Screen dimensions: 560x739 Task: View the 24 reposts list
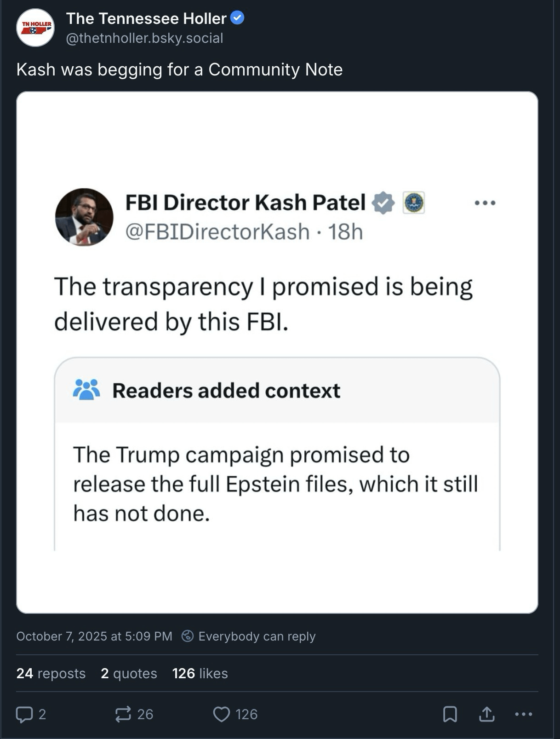[x=51, y=673]
